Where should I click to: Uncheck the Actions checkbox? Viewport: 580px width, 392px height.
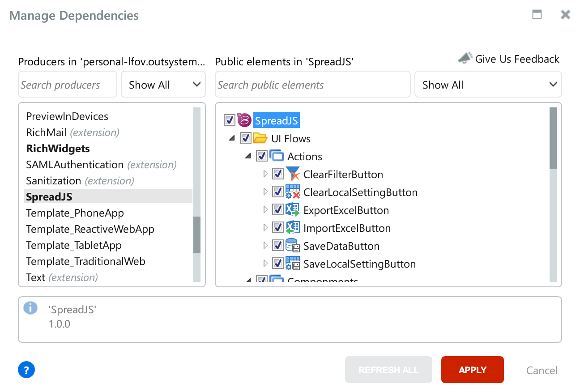[262, 156]
